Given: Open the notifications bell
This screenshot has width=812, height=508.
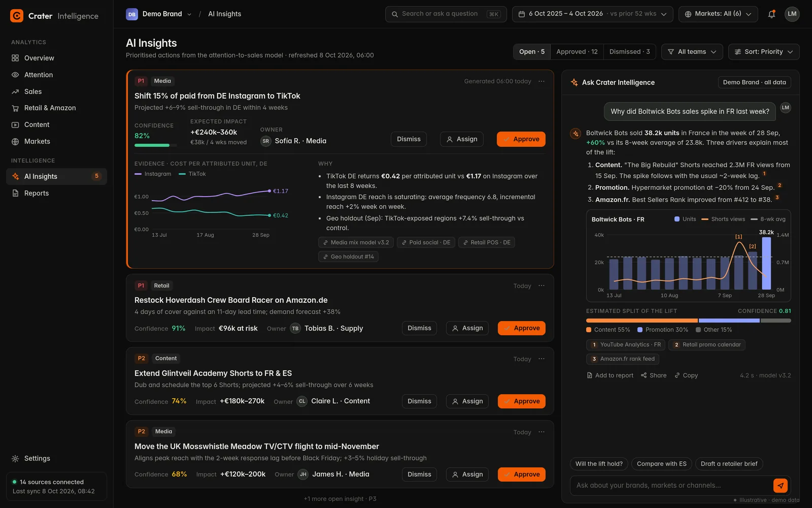Looking at the screenshot, I should click(x=771, y=14).
